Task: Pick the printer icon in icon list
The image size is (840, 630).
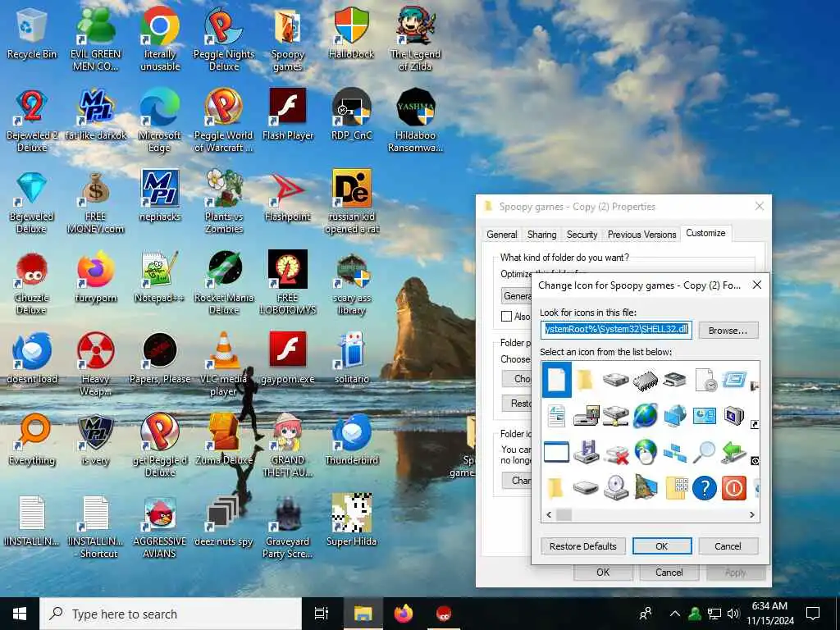Action: pos(674,381)
